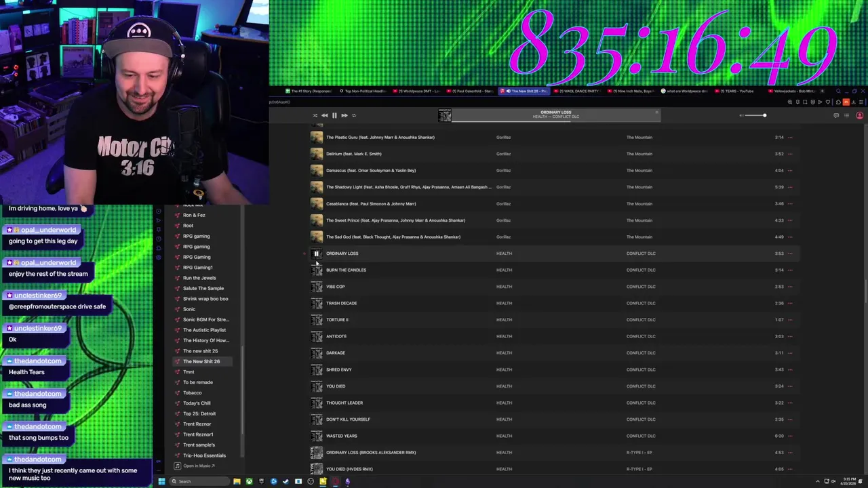Open the lyrics panel icon

point(836,115)
